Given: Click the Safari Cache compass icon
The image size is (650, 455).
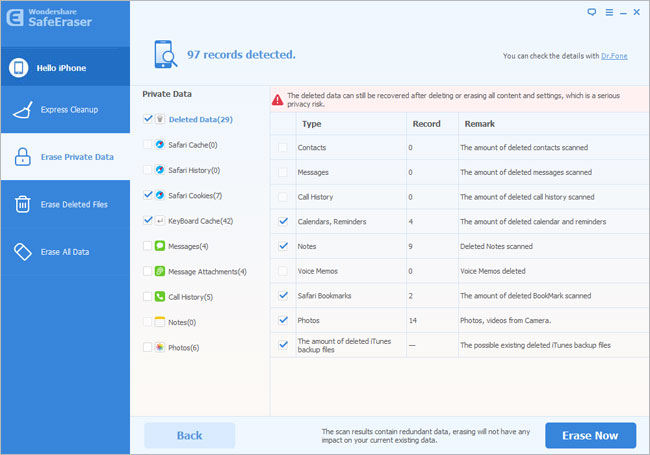Looking at the screenshot, I should point(160,144).
